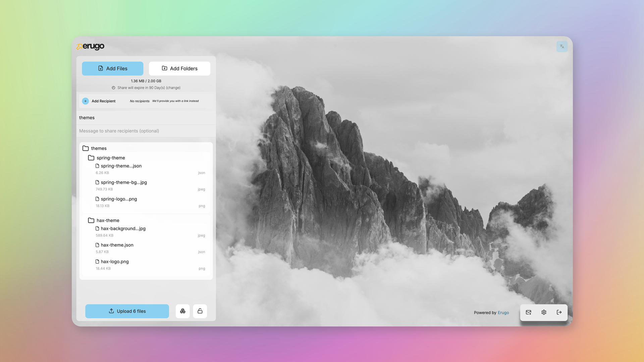Click the Add Files button
The image size is (644, 362).
click(112, 68)
